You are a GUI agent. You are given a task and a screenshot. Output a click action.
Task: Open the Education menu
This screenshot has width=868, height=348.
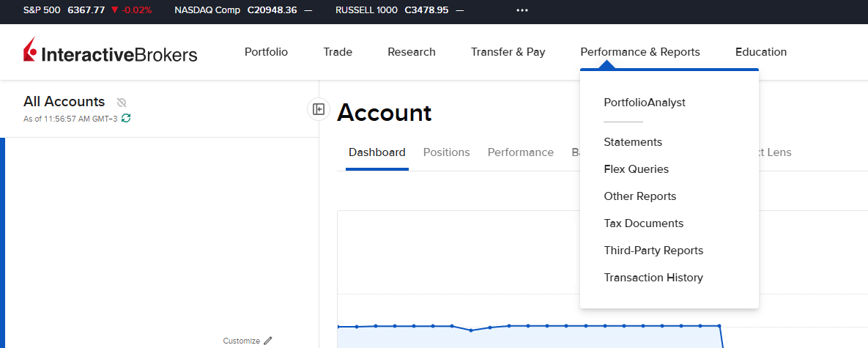point(760,52)
